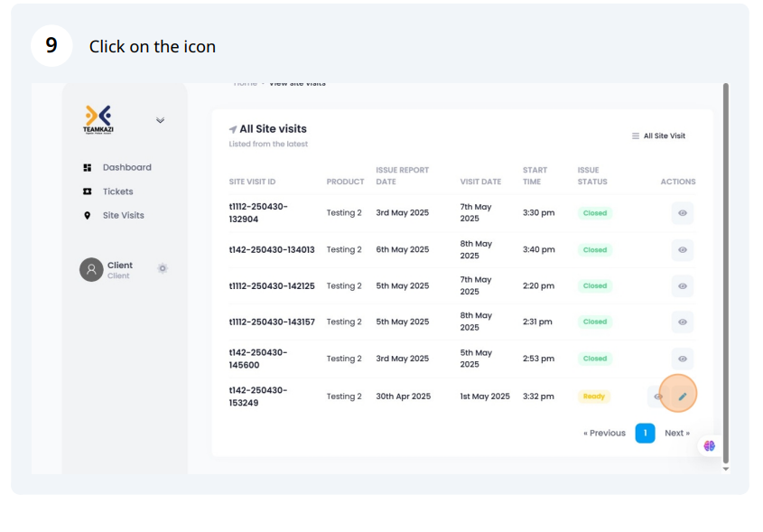The height and width of the screenshot is (532, 763).
Task: Click the 1st May 2025 visit date
Action: tap(485, 397)
